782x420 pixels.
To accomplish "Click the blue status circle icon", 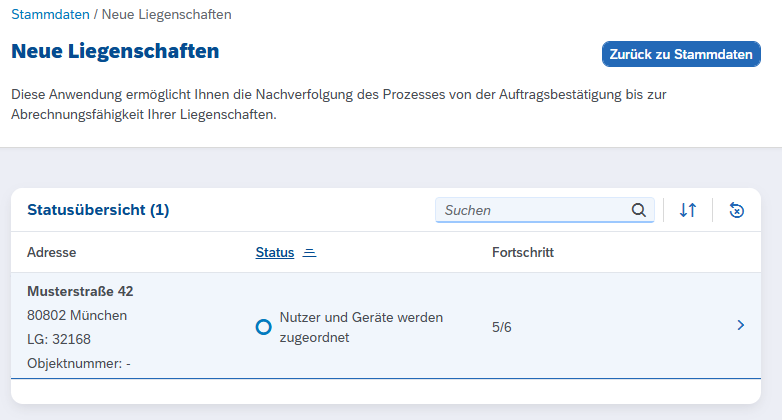I will point(264,327).
